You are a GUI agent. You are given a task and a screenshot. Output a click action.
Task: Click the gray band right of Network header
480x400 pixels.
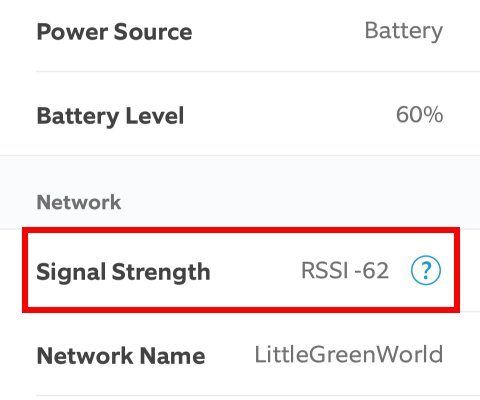300,202
